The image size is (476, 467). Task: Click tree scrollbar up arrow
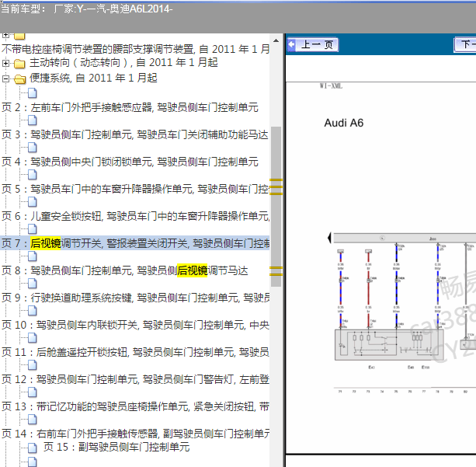click(276, 40)
